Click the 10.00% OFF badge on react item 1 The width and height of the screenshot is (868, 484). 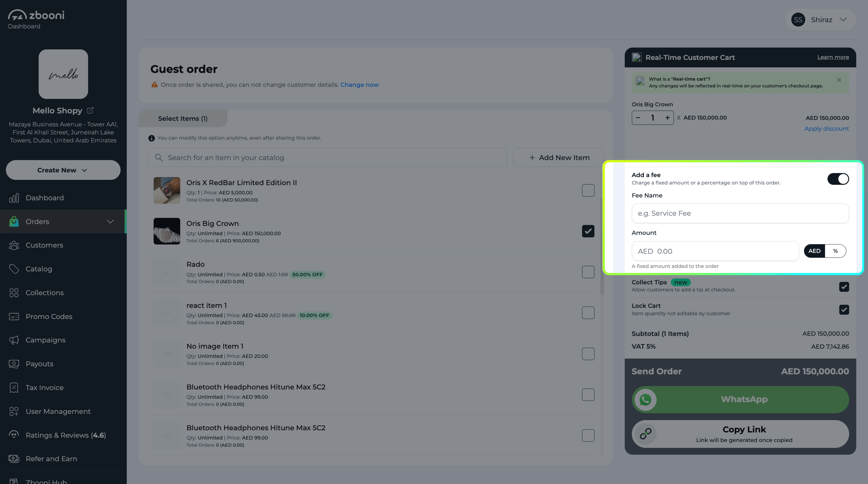click(314, 315)
